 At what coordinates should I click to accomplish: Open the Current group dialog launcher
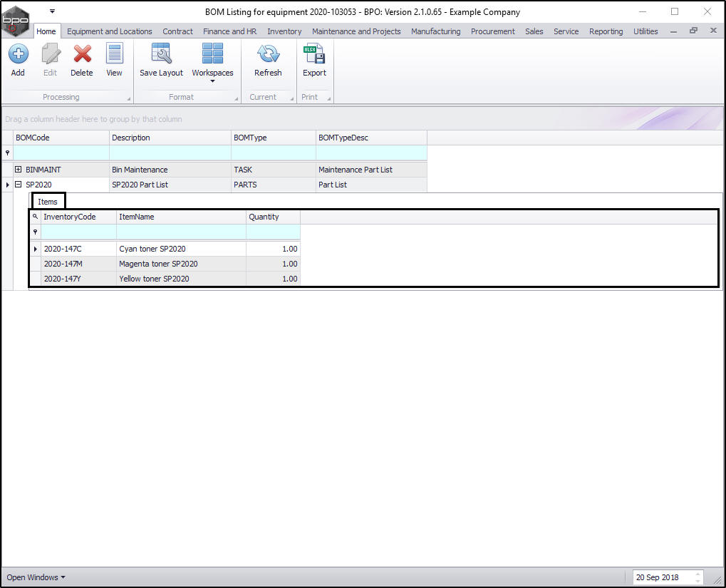(291, 98)
